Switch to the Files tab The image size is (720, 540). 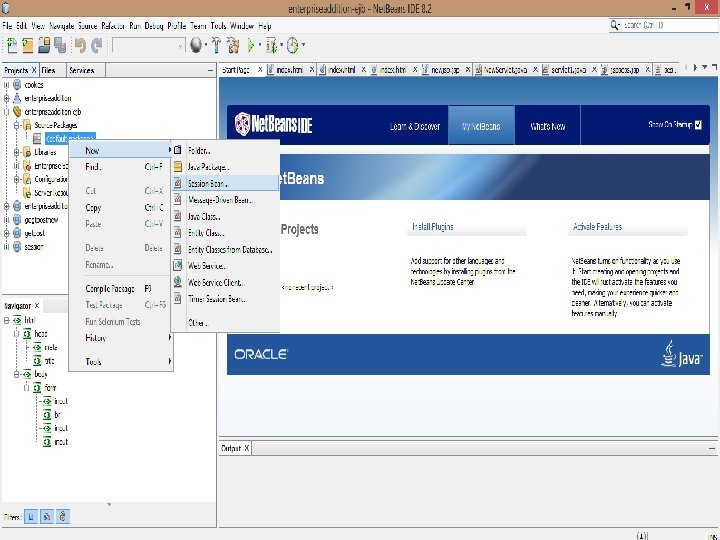48,70
